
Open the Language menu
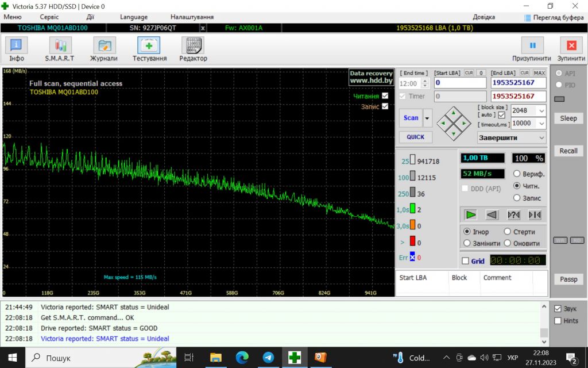click(133, 17)
